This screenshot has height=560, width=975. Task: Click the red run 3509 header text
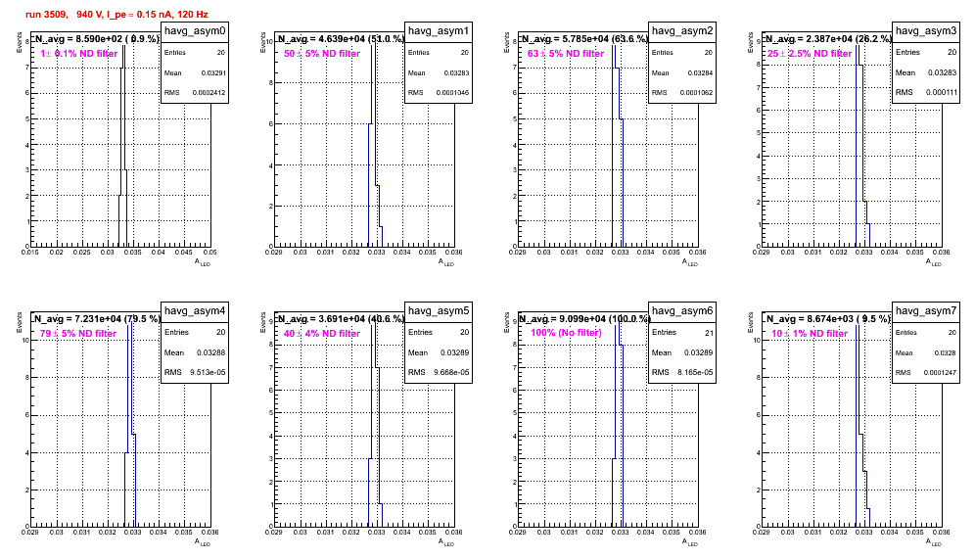coord(116,15)
